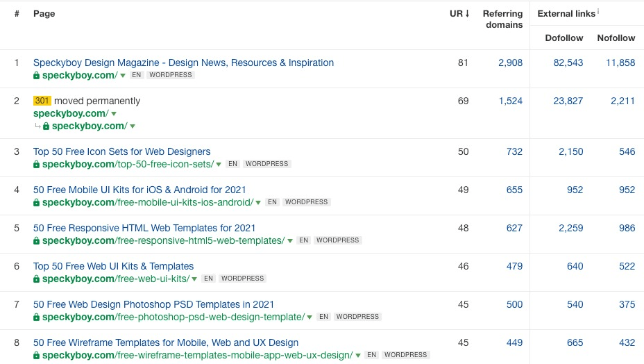Click lock icon on free-web-ui-kits URL
The image size is (644, 364).
point(37,279)
